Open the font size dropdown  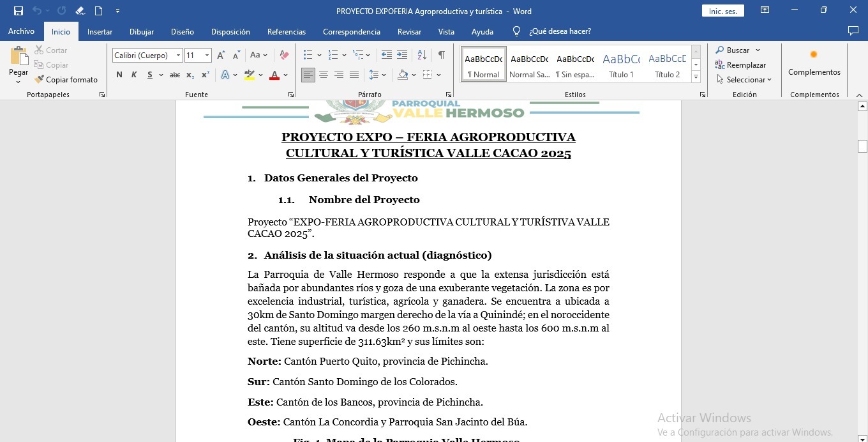(x=207, y=56)
